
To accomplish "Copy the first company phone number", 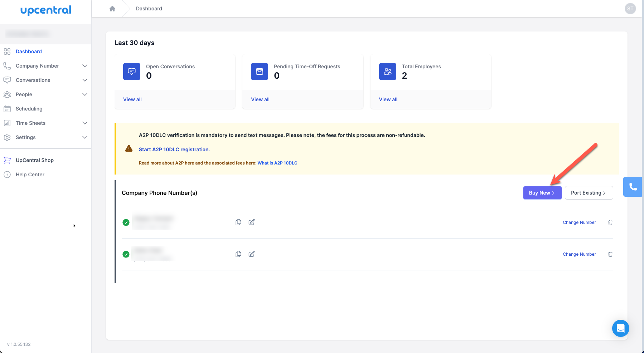I will point(238,222).
